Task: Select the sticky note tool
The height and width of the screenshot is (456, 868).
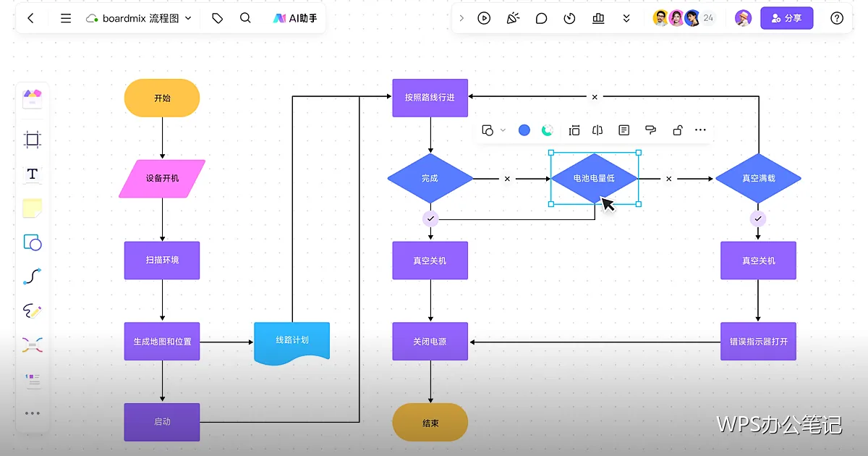Action: [x=33, y=208]
